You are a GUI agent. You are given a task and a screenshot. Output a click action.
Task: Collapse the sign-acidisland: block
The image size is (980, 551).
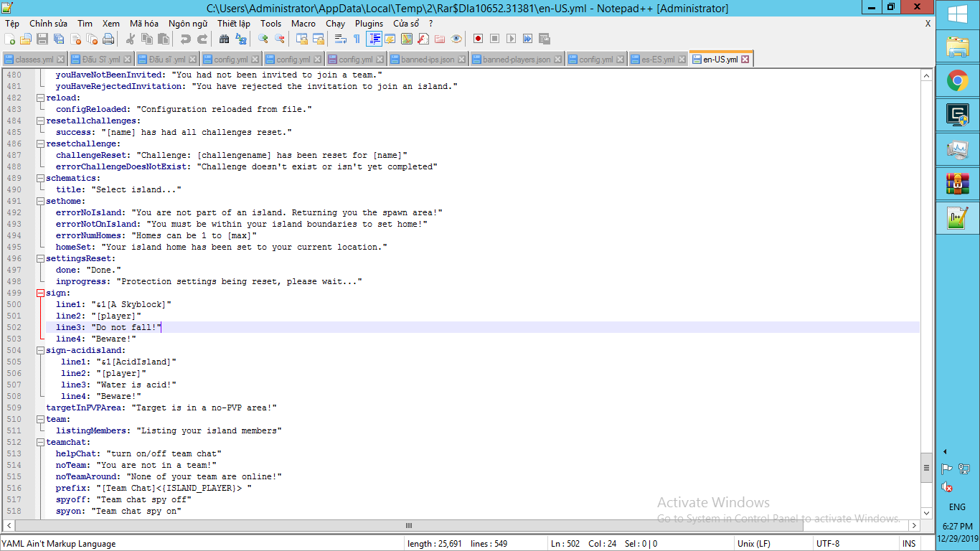coord(40,350)
